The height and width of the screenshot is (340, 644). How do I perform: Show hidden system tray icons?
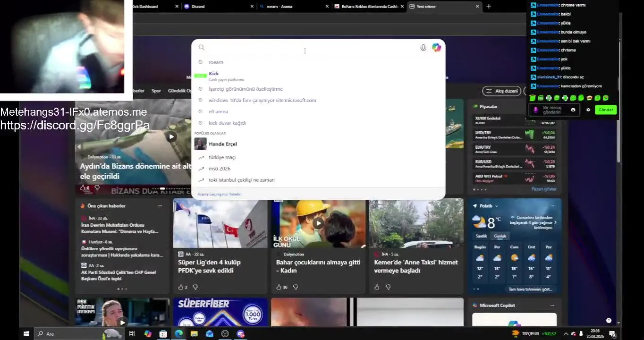pyautogui.click(x=566, y=334)
